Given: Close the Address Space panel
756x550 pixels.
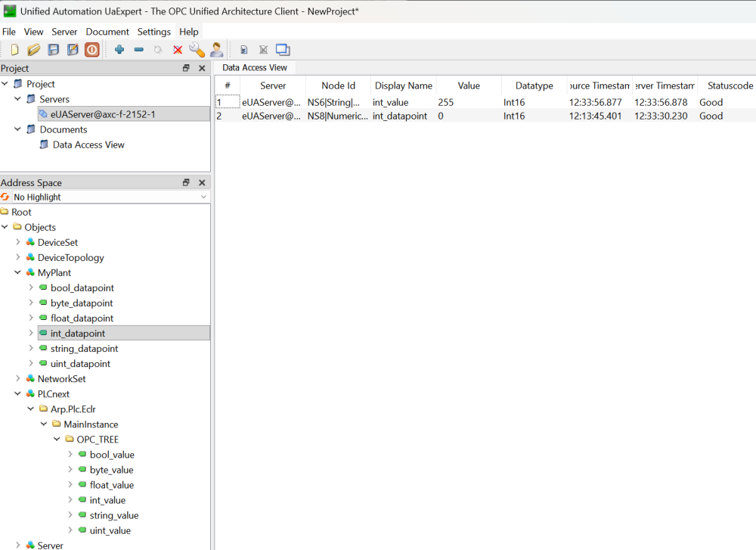Looking at the screenshot, I should 202,182.
